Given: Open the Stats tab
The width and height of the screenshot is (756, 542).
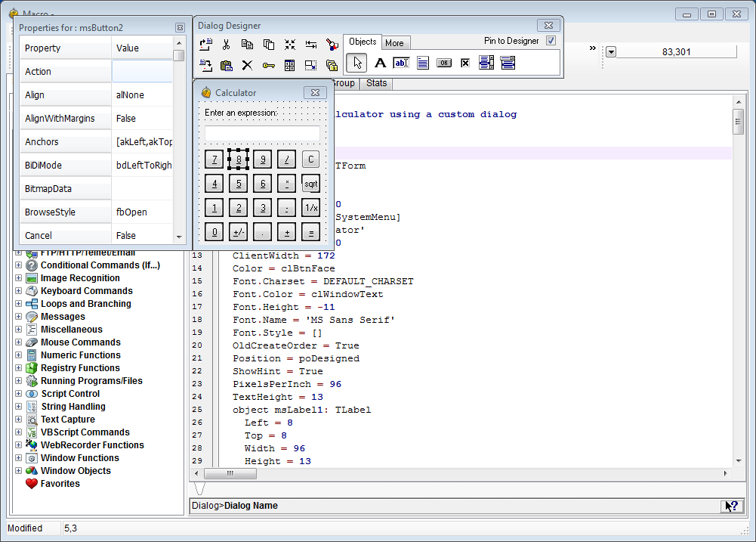Looking at the screenshot, I should [x=377, y=83].
